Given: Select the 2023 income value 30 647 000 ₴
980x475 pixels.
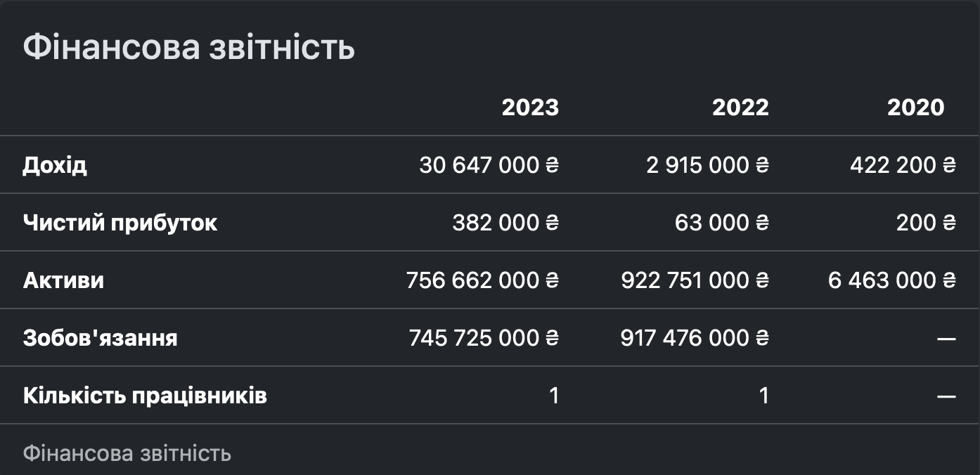Looking at the screenshot, I should point(489,165).
